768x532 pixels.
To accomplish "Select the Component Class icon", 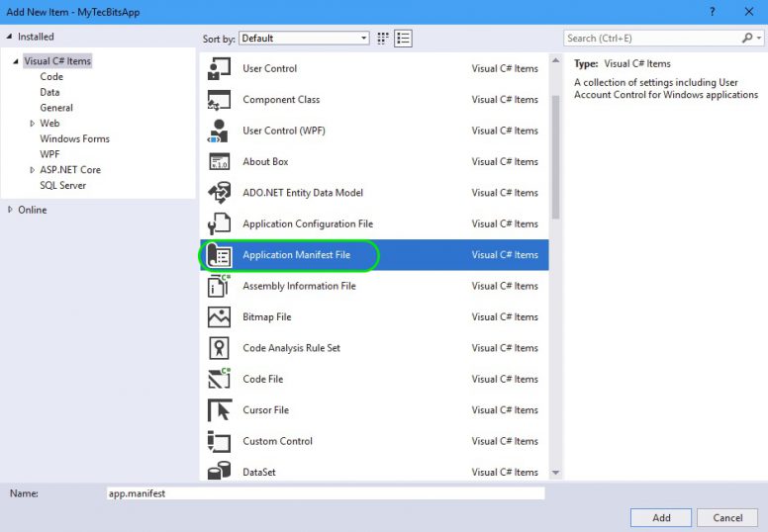I will click(x=219, y=99).
